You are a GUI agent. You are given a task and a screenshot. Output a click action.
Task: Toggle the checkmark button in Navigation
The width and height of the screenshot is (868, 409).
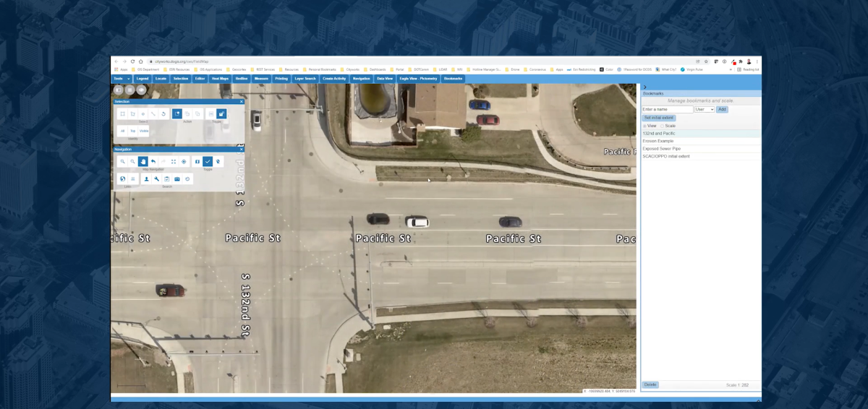point(208,162)
